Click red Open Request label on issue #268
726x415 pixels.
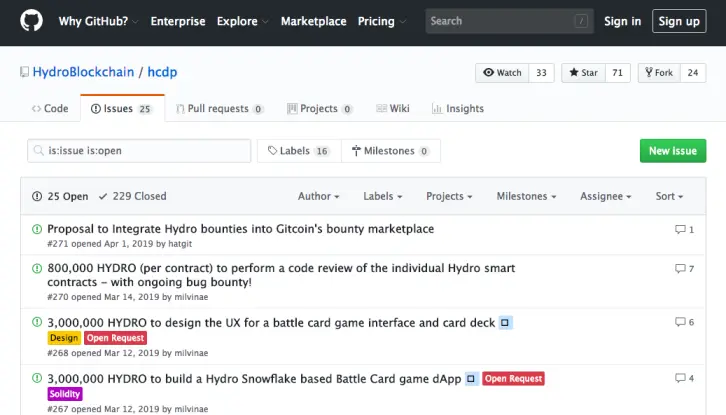click(x=115, y=338)
